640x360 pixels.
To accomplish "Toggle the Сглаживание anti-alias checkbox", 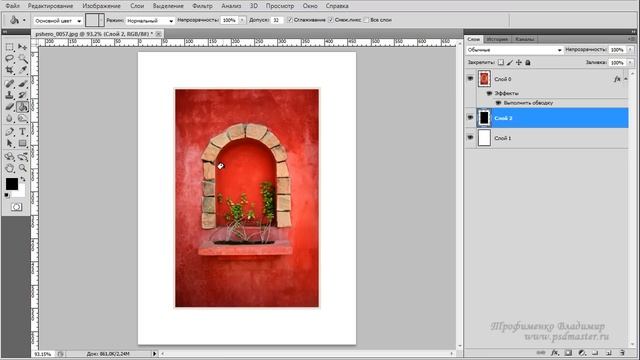I will point(290,20).
